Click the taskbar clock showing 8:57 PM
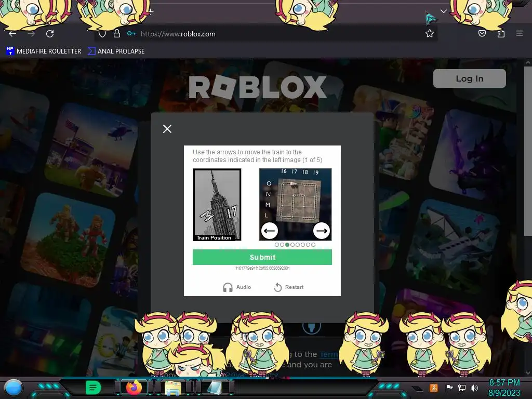 click(504, 388)
